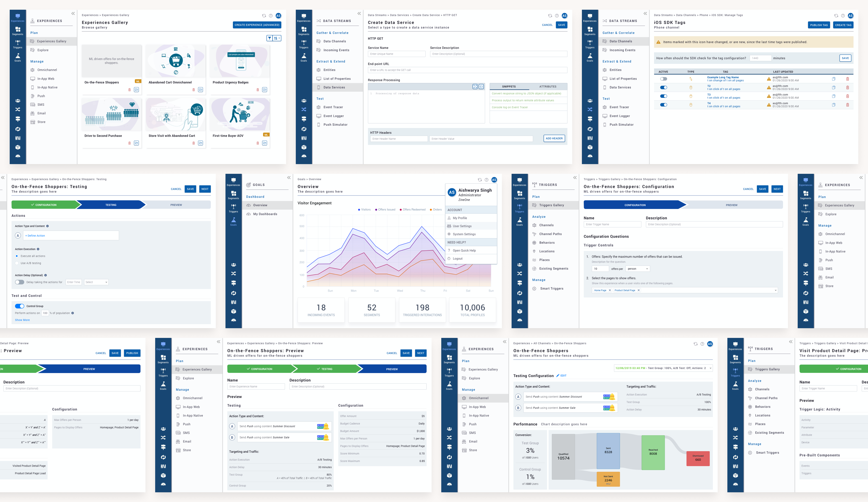The width and height of the screenshot is (868, 502).
Task: Copy tag T4 in iOS SDK Tags table
Action: (x=834, y=105)
